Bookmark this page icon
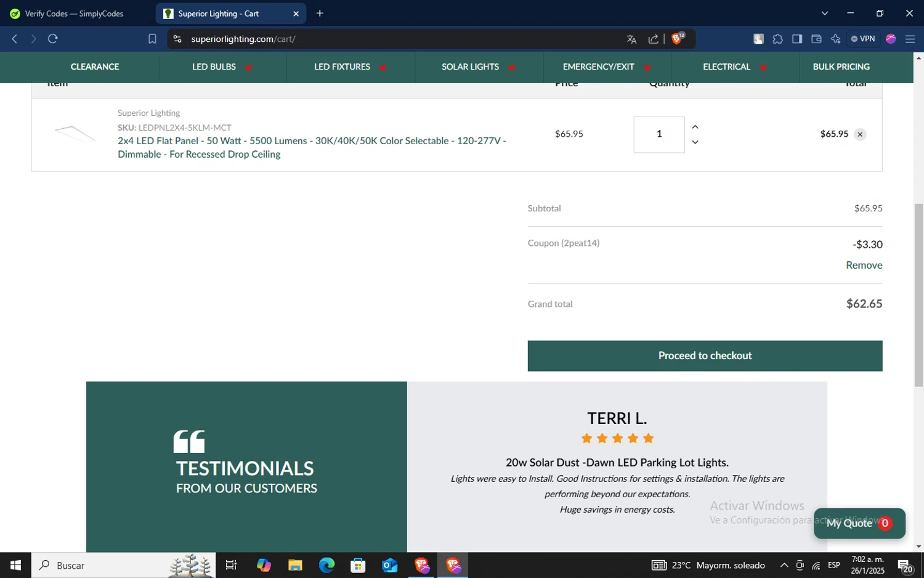924x578 pixels. 152,39
